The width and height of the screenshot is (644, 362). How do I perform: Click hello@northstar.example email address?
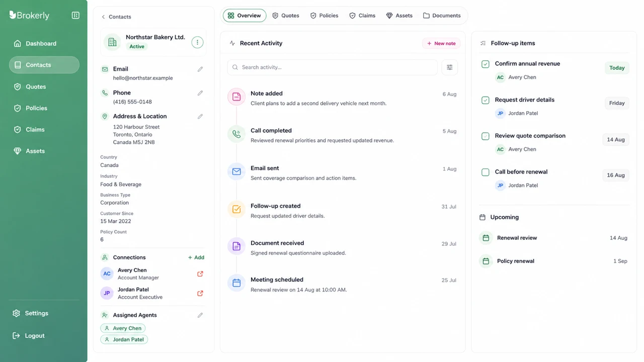click(143, 78)
